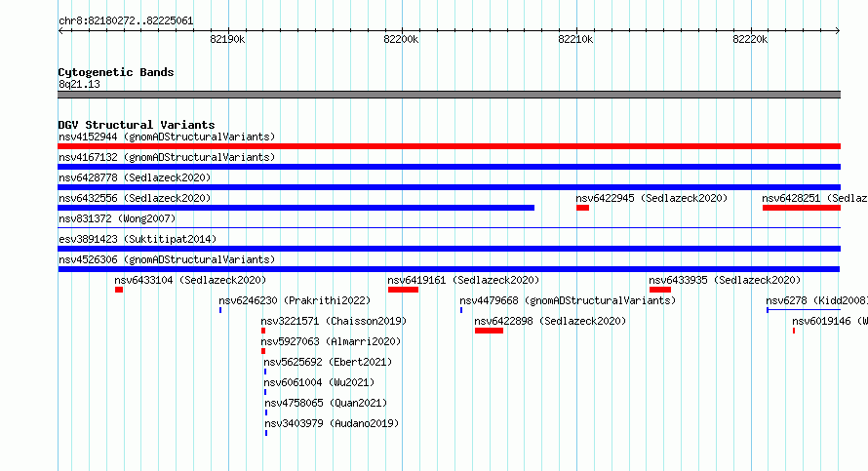Click red marker under nsv5927063

pos(263,351)
